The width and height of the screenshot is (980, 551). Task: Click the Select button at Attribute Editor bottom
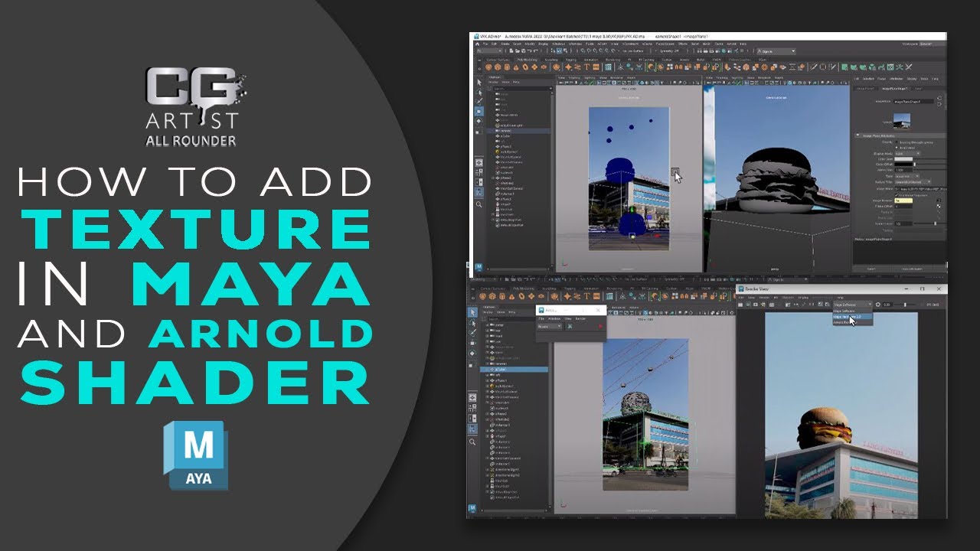tap(871, 269)
